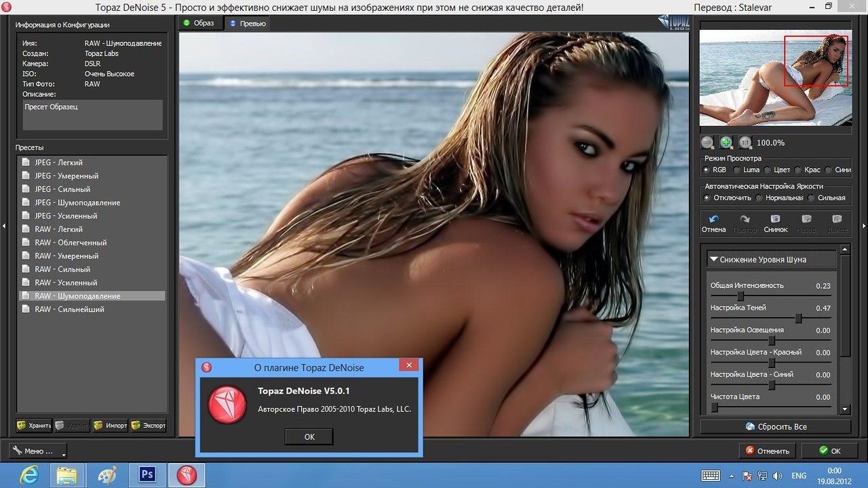Viewport: 868px width, 488px height.
Task: Select preset JPEG - Легкий
Action: (x=92, y=163)
